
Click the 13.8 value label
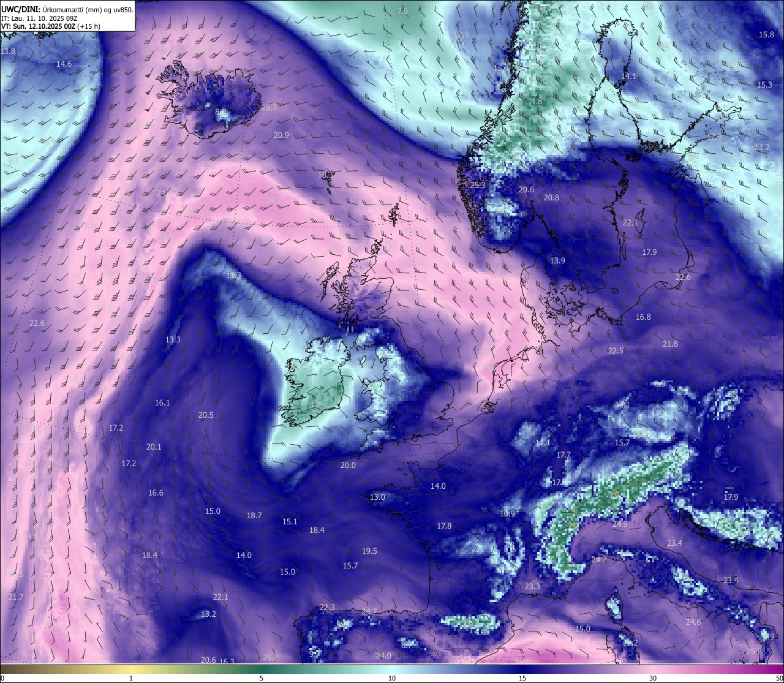8,51
